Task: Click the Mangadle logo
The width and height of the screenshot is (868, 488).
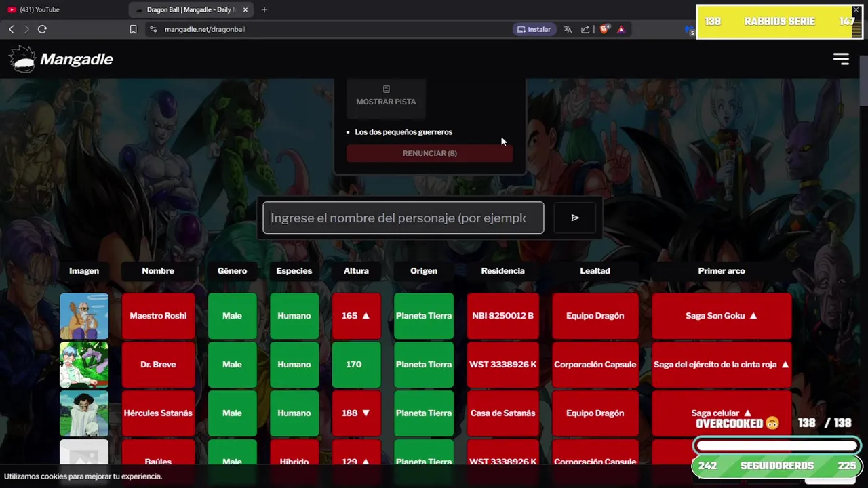Action: click(x=61, y=59)
